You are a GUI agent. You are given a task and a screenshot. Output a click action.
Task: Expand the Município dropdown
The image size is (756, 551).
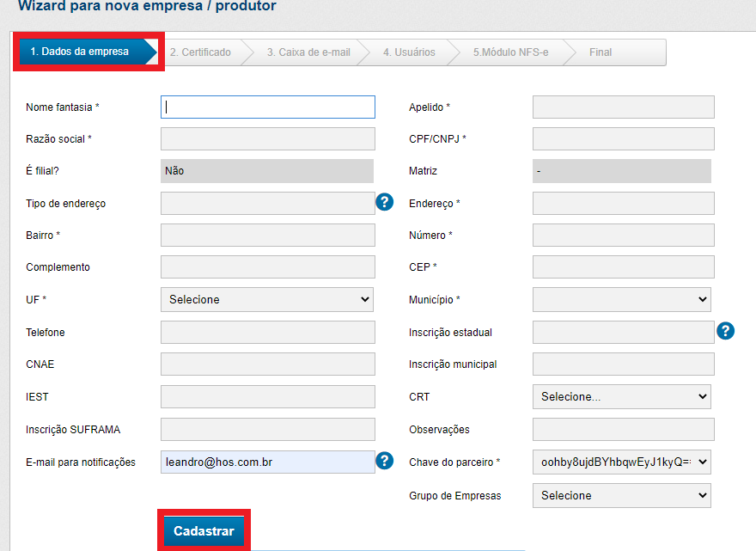622,299
